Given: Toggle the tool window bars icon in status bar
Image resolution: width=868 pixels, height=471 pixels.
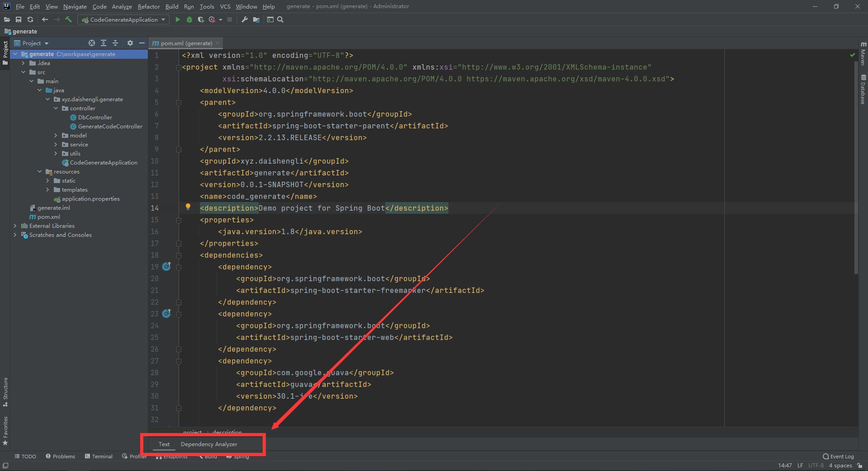Looking at the screenshot, I should click(x=5, y=466).
